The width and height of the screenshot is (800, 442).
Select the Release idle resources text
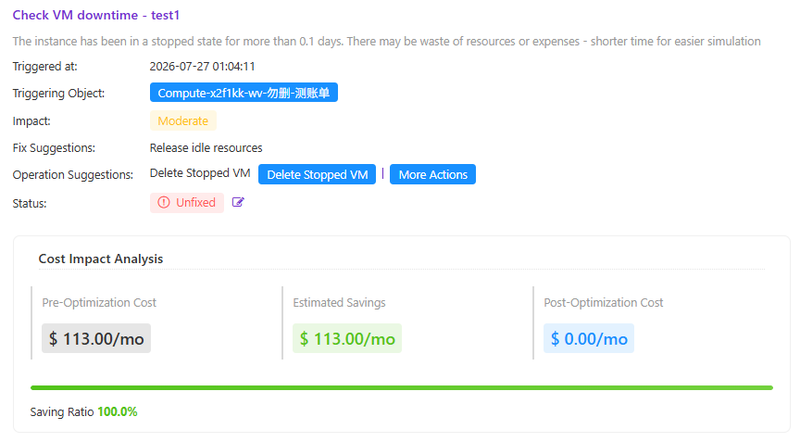tap(206, 148)
